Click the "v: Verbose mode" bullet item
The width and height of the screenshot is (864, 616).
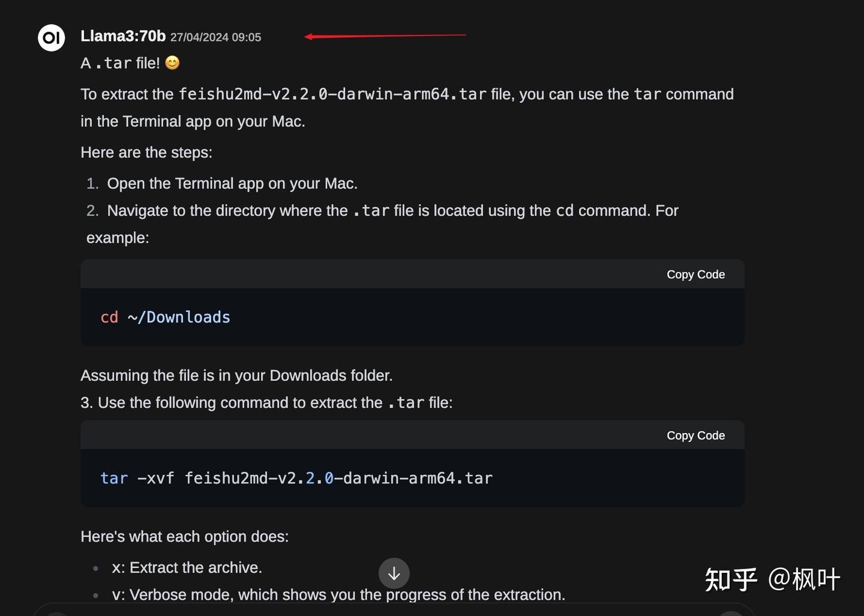338,595
